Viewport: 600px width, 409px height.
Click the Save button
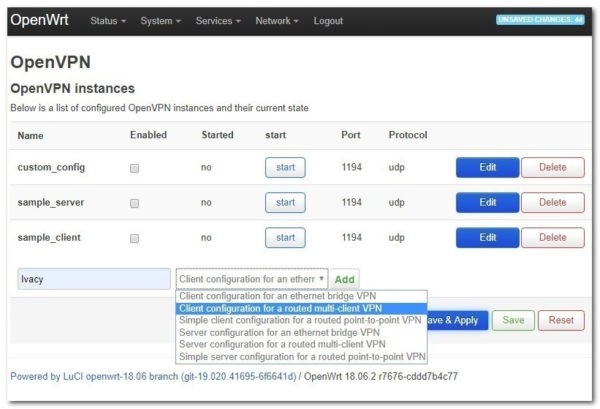click(x=513, y=320)
